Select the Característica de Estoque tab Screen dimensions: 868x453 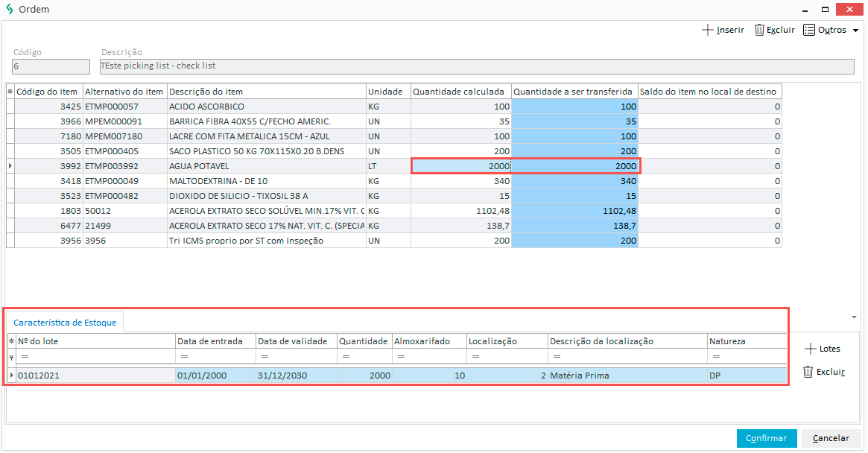tap(65, 323)
